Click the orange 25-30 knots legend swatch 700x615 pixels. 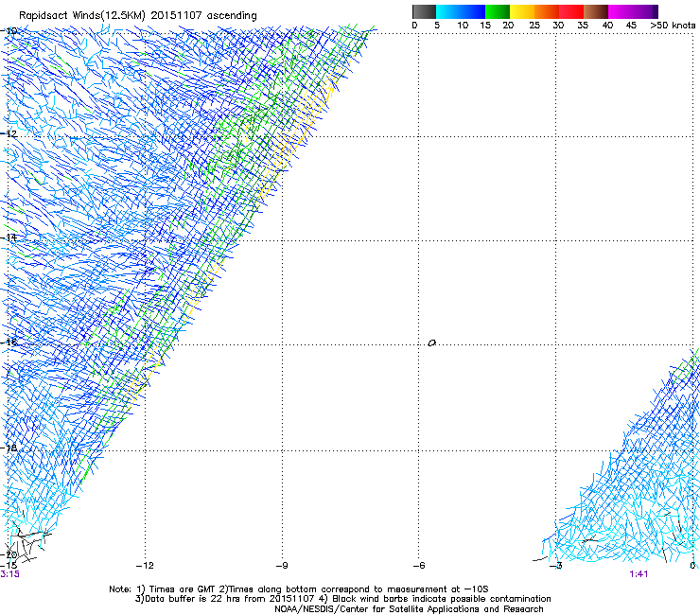[x=547, y=11]
